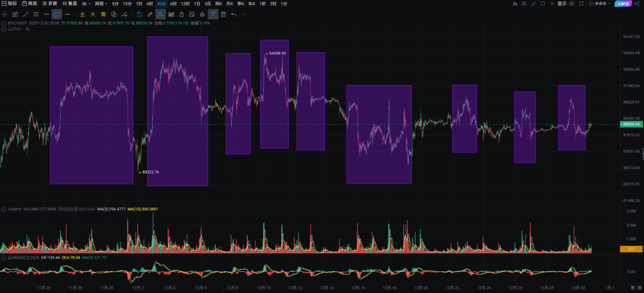Viewport: 644px width, 293px height.
Task: Select the 3日 timeframe
Action: [208, 4]
